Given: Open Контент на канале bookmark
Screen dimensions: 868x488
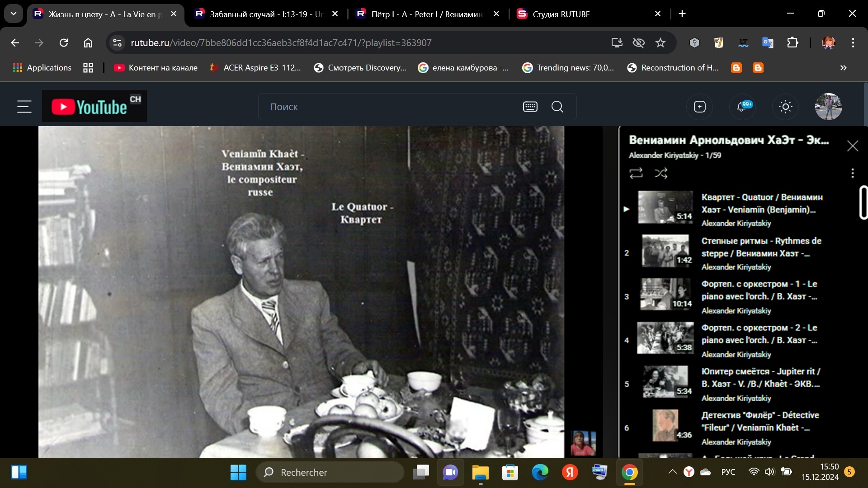Looking at the screenshot, I should coord(156,68).
